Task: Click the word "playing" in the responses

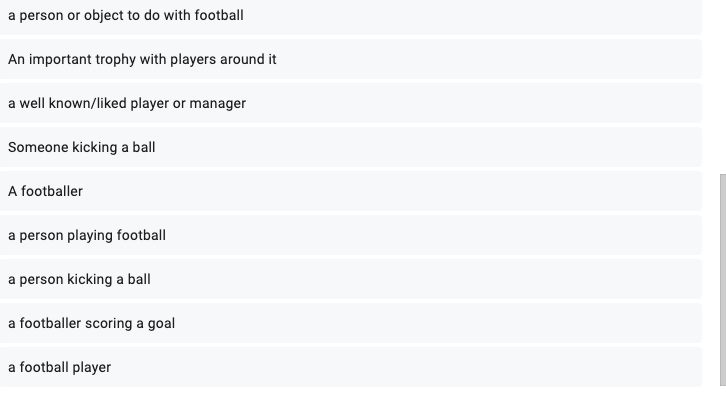Action: [x=90, y=236]
